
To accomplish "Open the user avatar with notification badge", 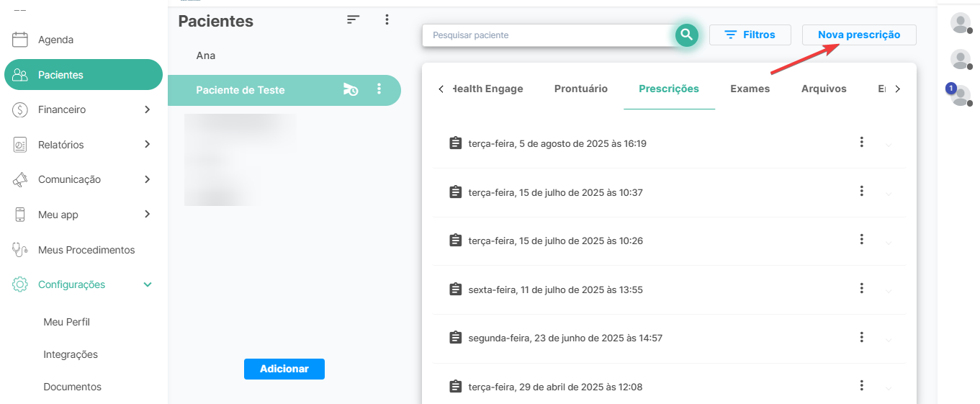I will tap(960, 95).
